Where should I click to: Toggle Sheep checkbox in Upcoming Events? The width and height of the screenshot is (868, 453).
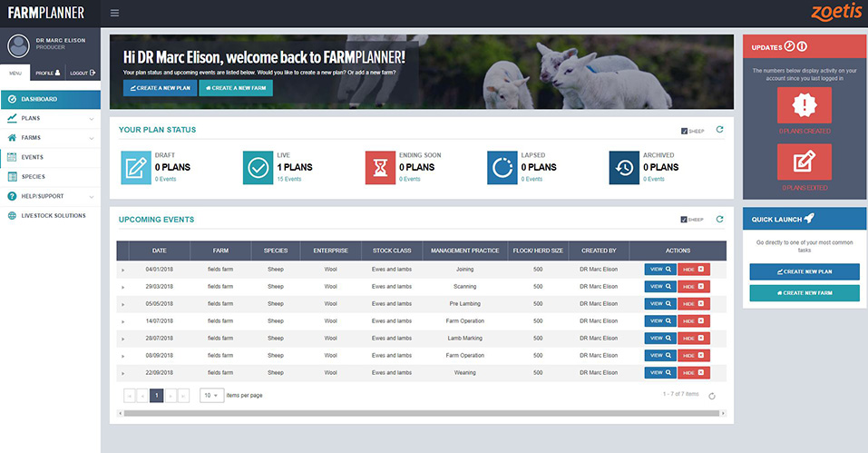(x=684, y=220)
